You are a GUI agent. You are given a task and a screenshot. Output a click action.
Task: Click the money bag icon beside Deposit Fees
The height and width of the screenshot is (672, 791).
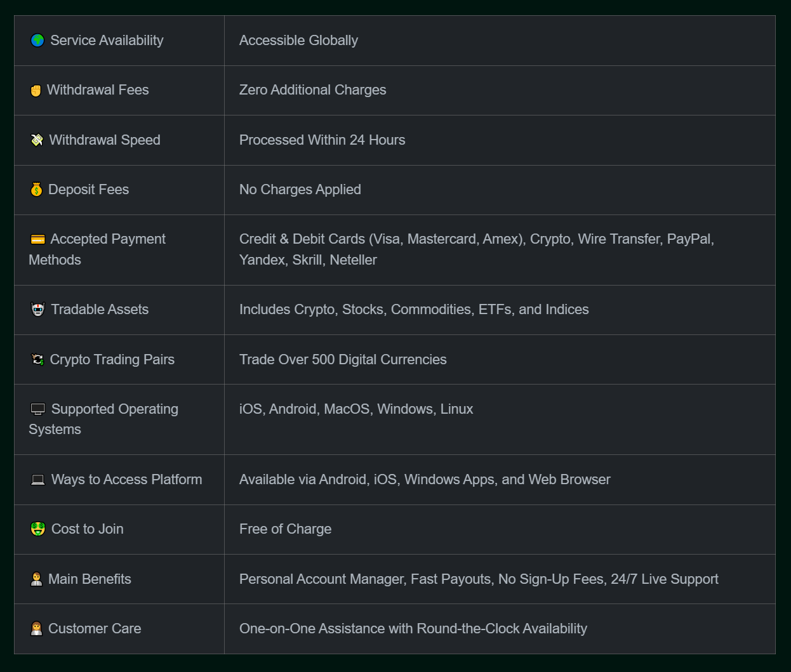[37, 190]
